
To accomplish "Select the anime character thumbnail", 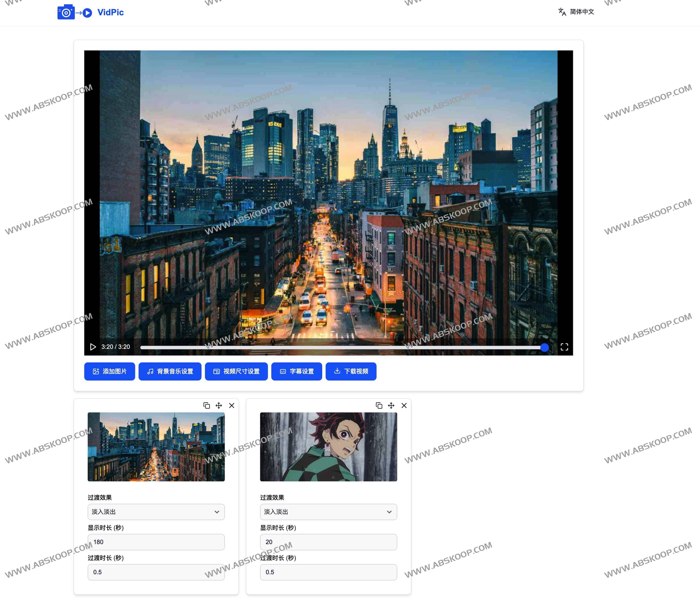I will pos(328,447).
